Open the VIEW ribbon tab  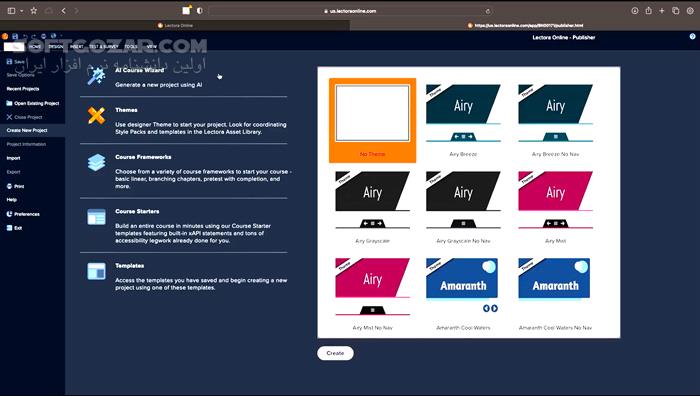pos(152,46)
